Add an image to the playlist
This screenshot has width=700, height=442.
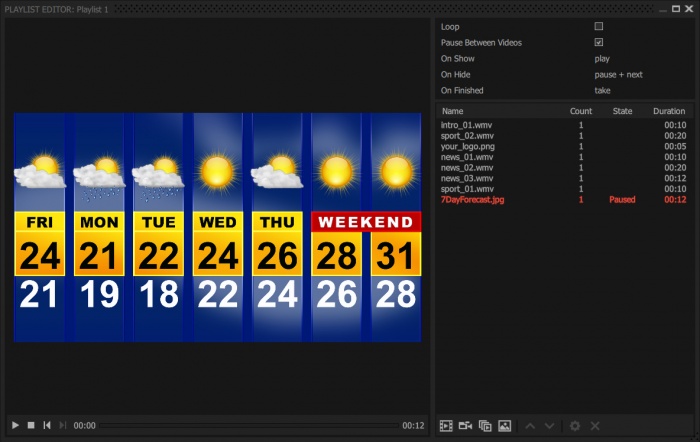coord(504,425)
